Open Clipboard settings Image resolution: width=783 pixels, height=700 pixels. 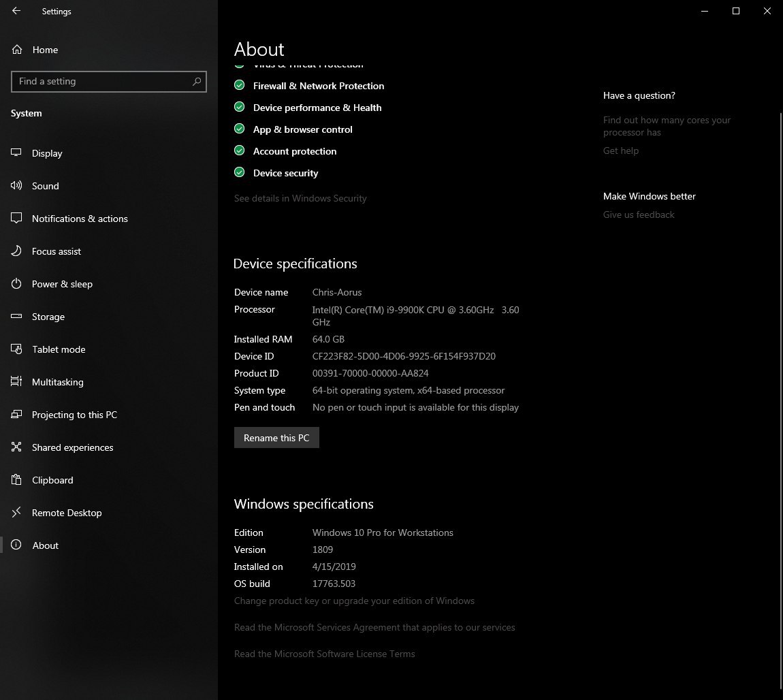point(109,480)
